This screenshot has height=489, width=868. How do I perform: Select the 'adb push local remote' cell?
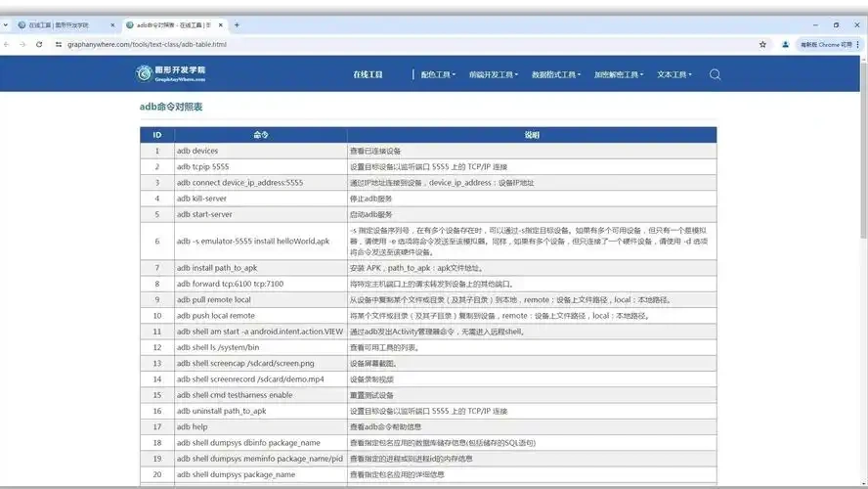(x=261, y=316)
